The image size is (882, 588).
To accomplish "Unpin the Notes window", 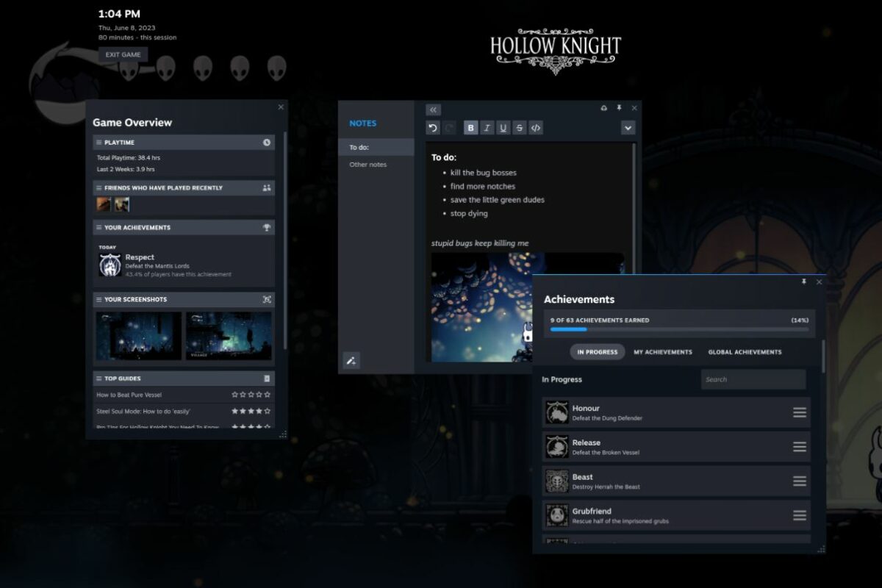I will (x=620, y=109).
